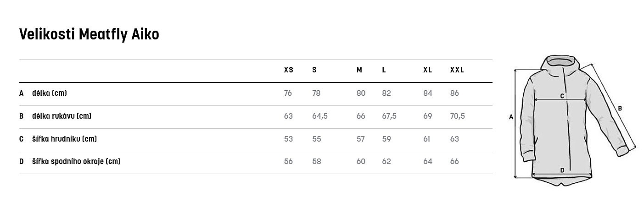Click the "délka rukávu (cm)" row label
644x219 pixels.
[x=62, y=116]
